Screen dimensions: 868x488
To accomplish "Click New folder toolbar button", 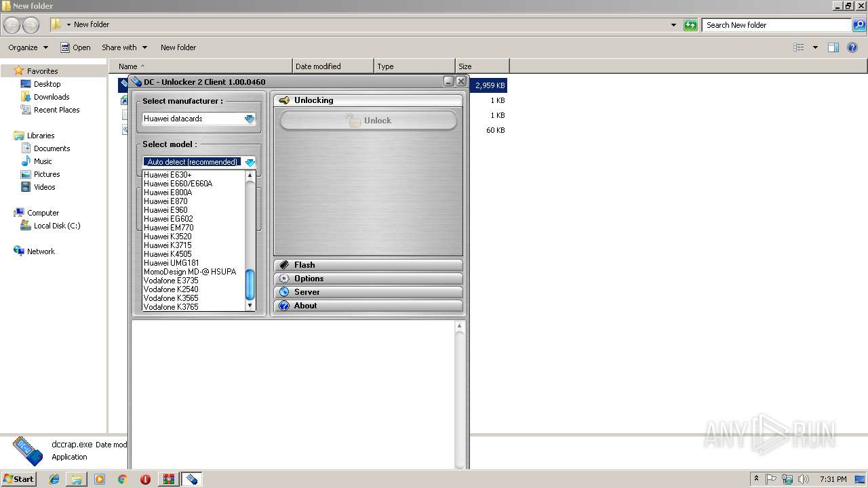I will point(178,47).
